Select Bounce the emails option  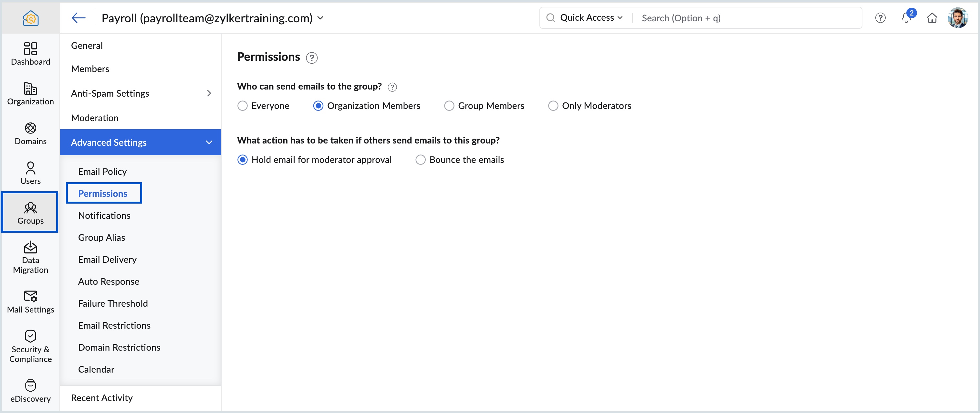click(x=420, y=160)
